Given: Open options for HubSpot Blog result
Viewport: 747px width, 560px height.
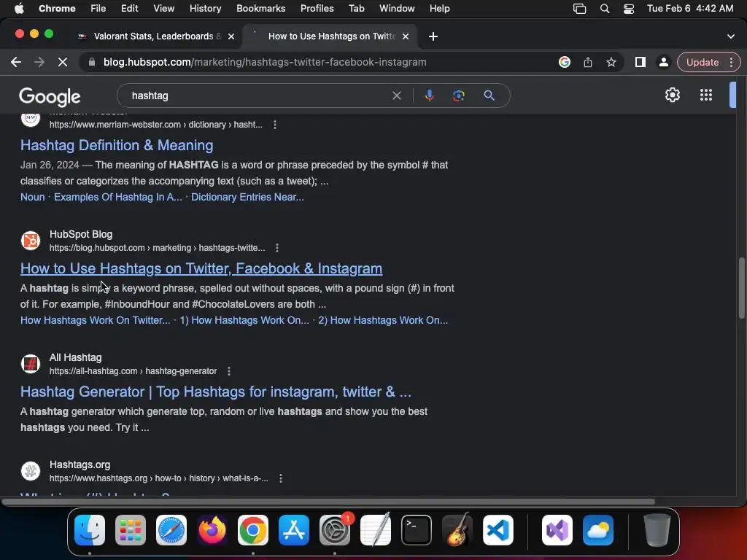Looking at the screenshot, I should 276,248.
